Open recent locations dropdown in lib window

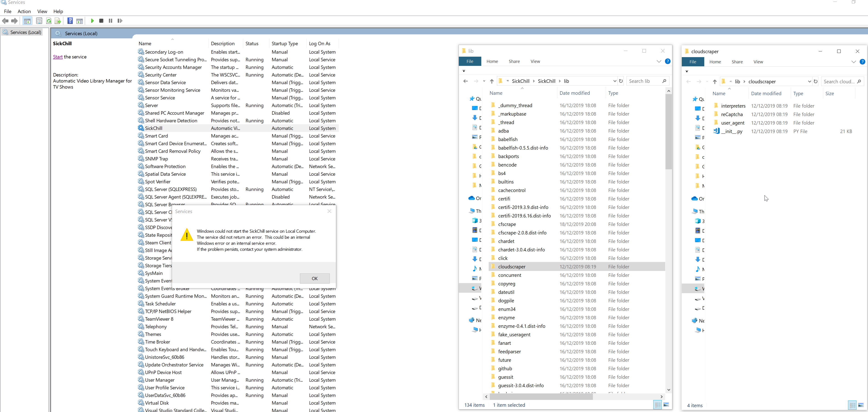click(x=484, y=81)
